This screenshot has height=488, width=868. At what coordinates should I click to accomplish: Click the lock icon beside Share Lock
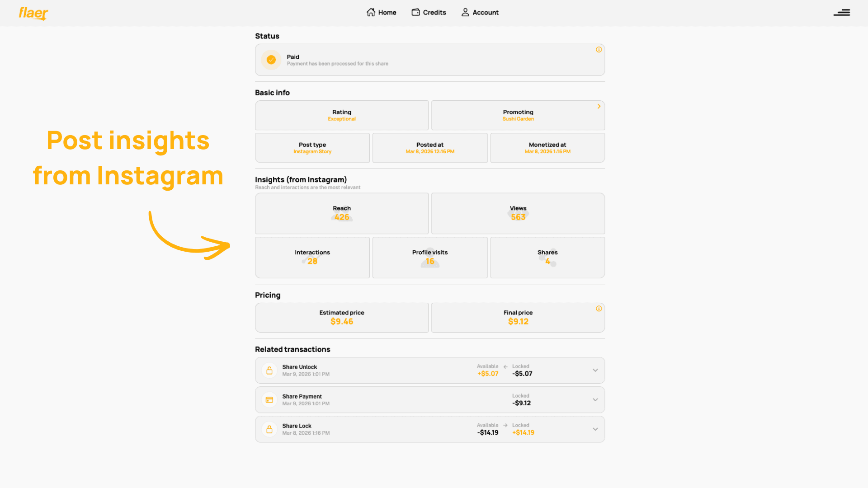click(x=269, y=429)
